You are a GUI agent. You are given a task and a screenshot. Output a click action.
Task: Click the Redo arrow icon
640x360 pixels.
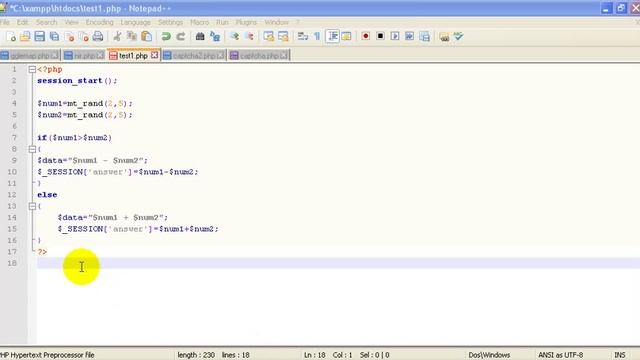pos(180,37)
